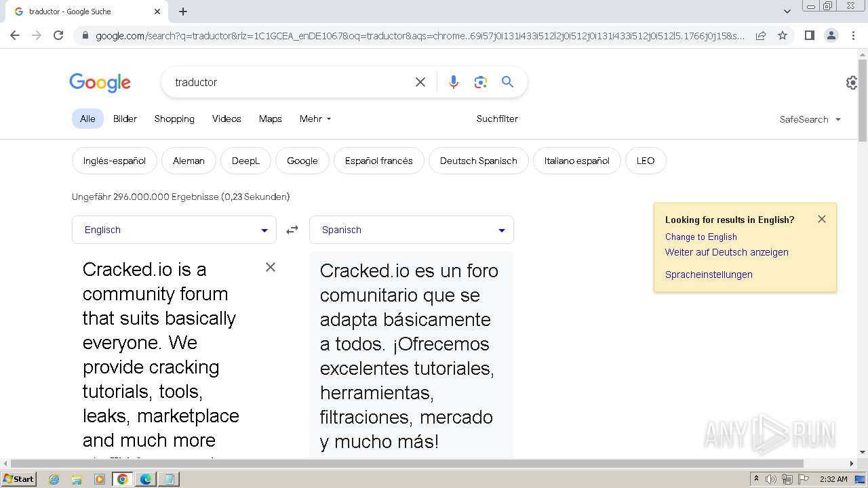The width and height of the screenshot is (868, 488).
Task: Open source language Englisch dropdown
Action: pos(174,230)
